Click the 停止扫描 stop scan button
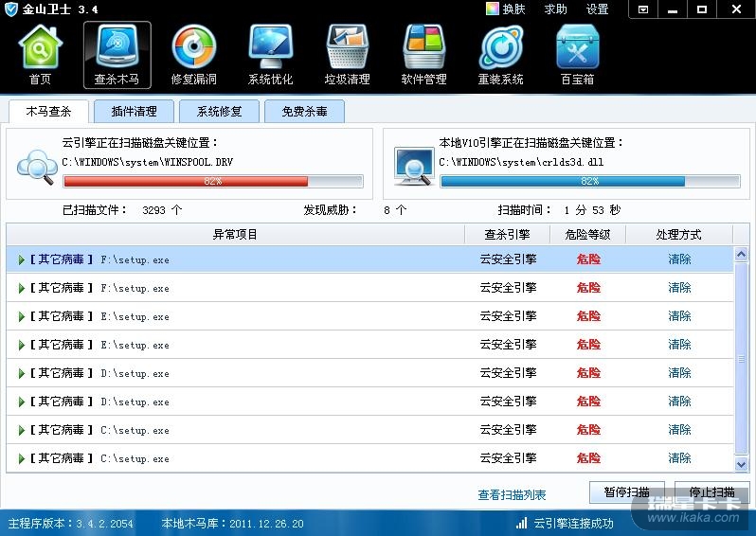Screen dimensions: 756x536 (x=711, y=492)
